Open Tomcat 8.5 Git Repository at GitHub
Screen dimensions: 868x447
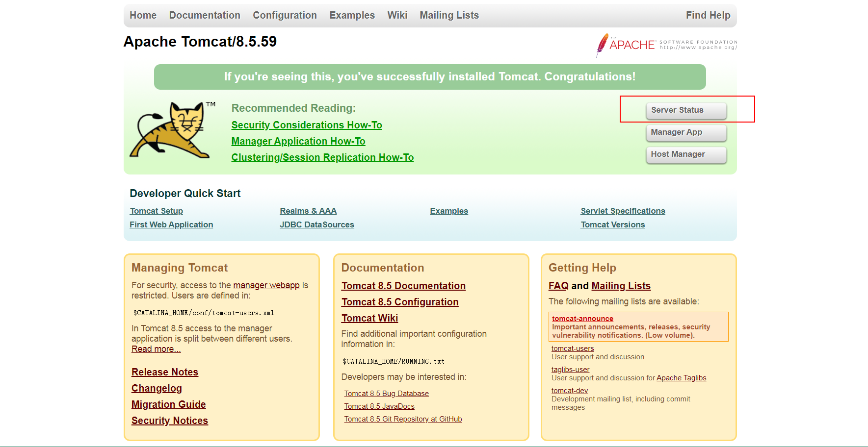[403, 419]
